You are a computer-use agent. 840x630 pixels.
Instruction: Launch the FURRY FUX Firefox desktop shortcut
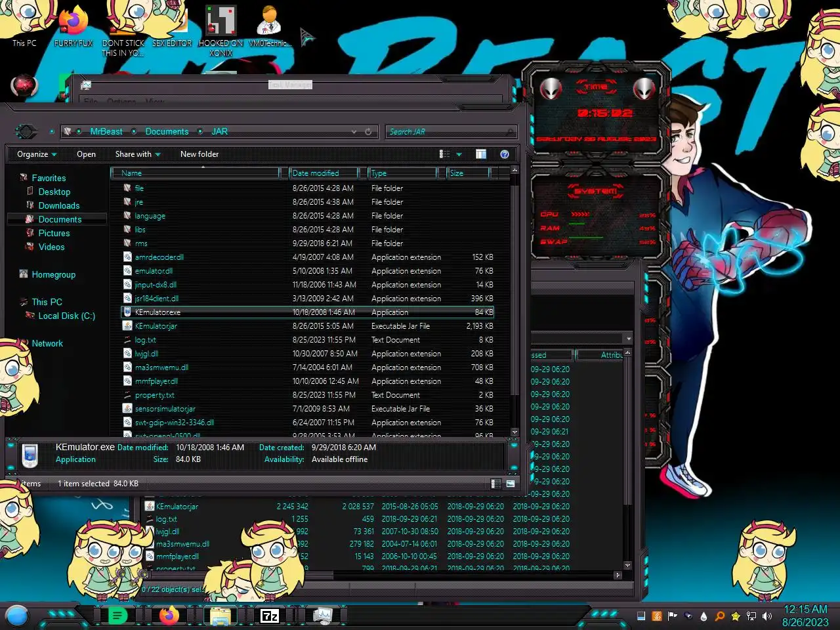pyautogui.click(x=73, y=26)
